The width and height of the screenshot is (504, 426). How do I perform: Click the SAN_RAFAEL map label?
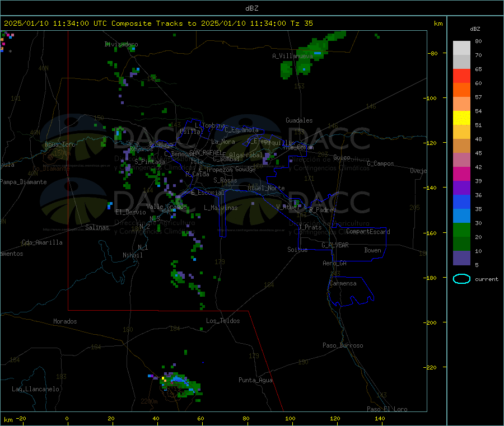(206, 152)
